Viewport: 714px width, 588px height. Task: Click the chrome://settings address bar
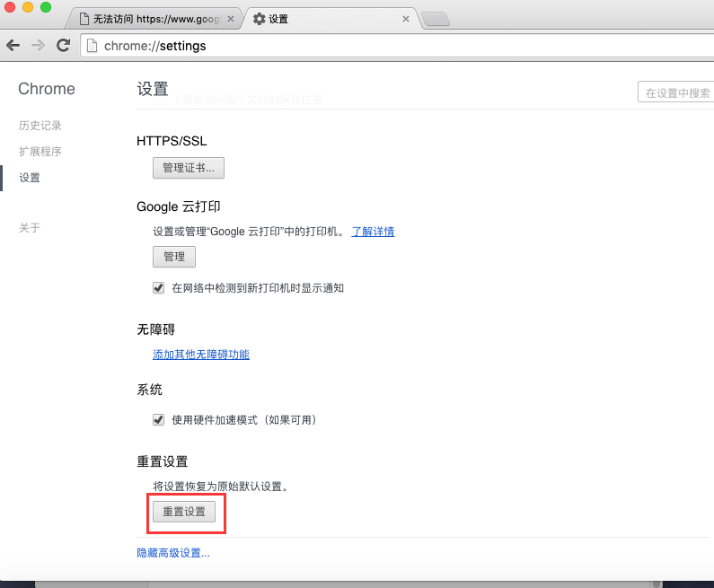[397, 46]
